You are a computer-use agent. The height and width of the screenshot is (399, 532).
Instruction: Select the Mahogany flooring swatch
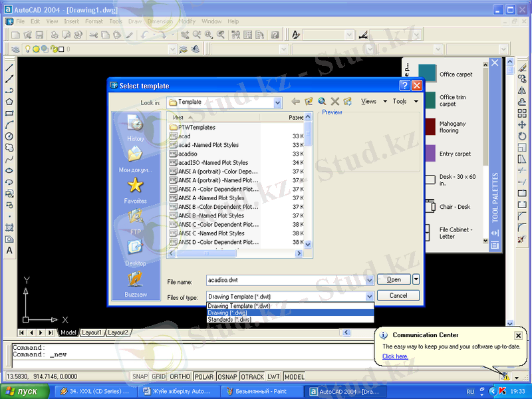coord(428,127)
